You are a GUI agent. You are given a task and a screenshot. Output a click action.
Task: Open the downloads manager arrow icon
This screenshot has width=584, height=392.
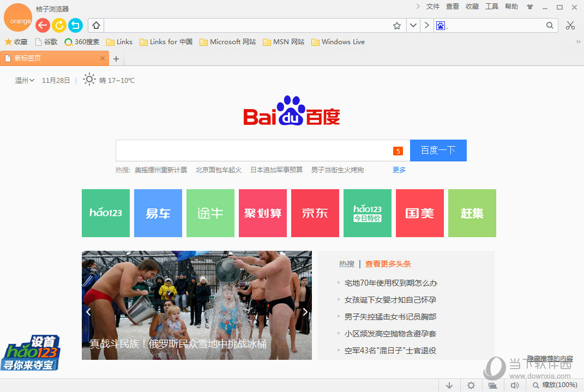point(449,385)
